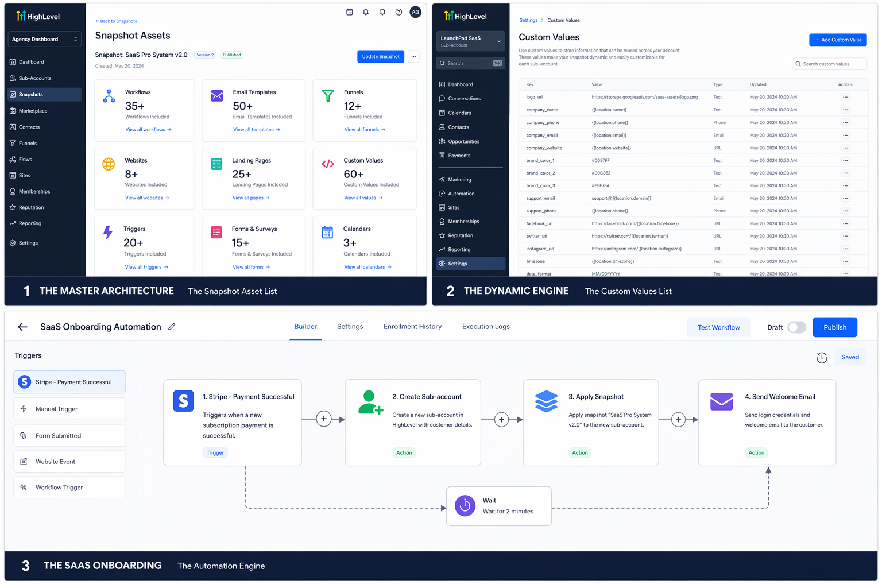The height and width of the screenshot is (588, 882).
Task: Select Workflow Trigger option
Action: pyautogui.click(x=69, y=488)
